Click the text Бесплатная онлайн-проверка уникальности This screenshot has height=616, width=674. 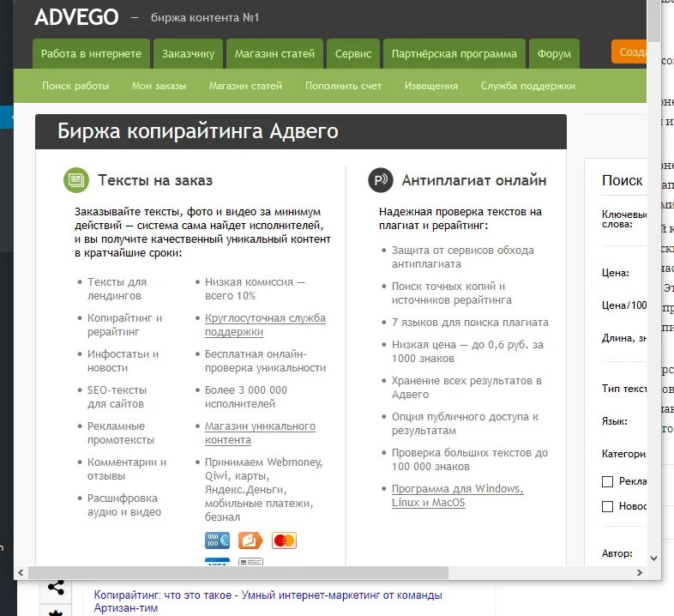click(265, 360)
